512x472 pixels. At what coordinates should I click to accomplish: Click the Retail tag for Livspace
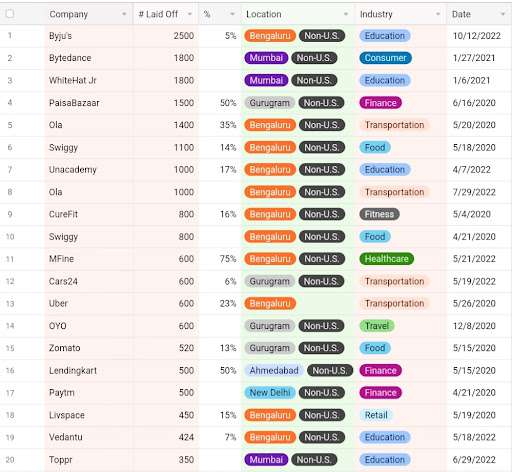click(x=376, y=415)
